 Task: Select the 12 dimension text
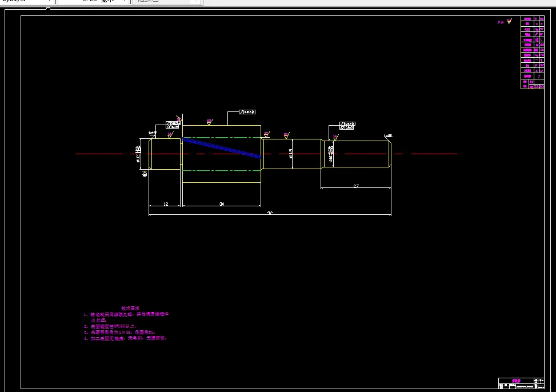(166, 203)
